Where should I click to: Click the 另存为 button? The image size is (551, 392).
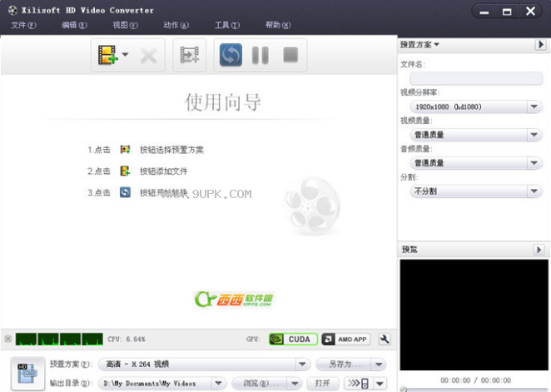pyautogui.click(x=343, y=365)
